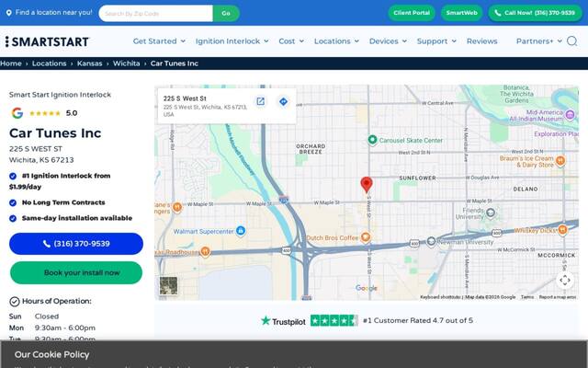Click 'Our Cookie Policy' heading
The image size is (588, 368).
tap(51, 354)
